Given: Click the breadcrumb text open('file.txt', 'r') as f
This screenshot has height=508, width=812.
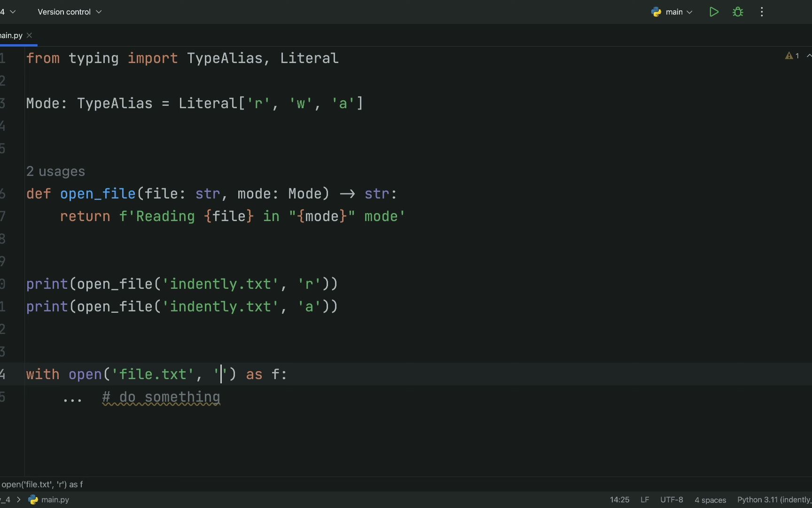Looking at the screenshot, I should point(42,484).
